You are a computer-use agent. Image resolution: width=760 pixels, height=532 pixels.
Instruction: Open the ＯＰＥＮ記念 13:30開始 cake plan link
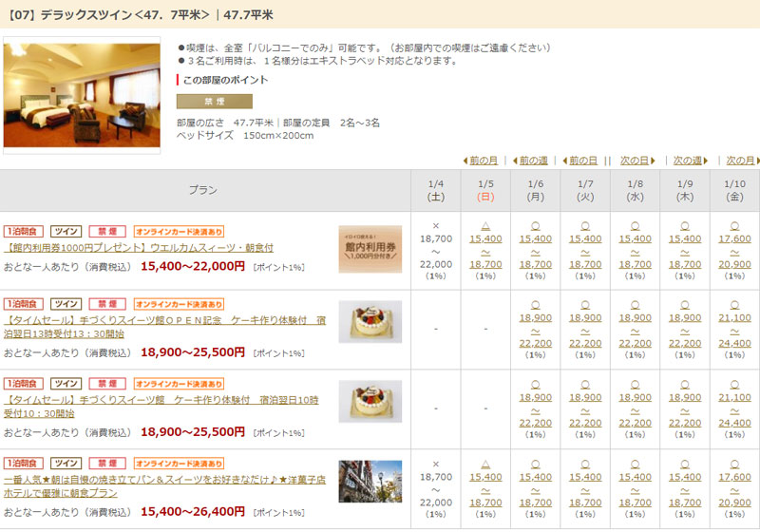click(164, 327)
